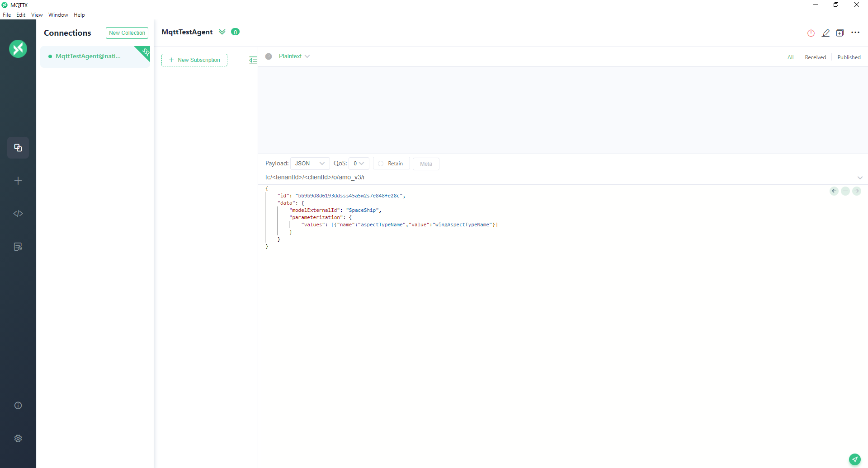Click the "modelExternalId" line in payload

pos(335,211)
